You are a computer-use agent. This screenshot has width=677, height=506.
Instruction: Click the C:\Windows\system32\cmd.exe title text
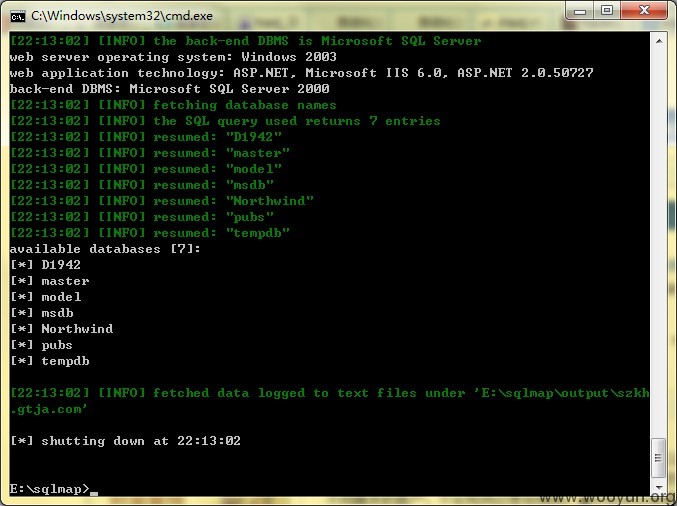coord(122,16)
